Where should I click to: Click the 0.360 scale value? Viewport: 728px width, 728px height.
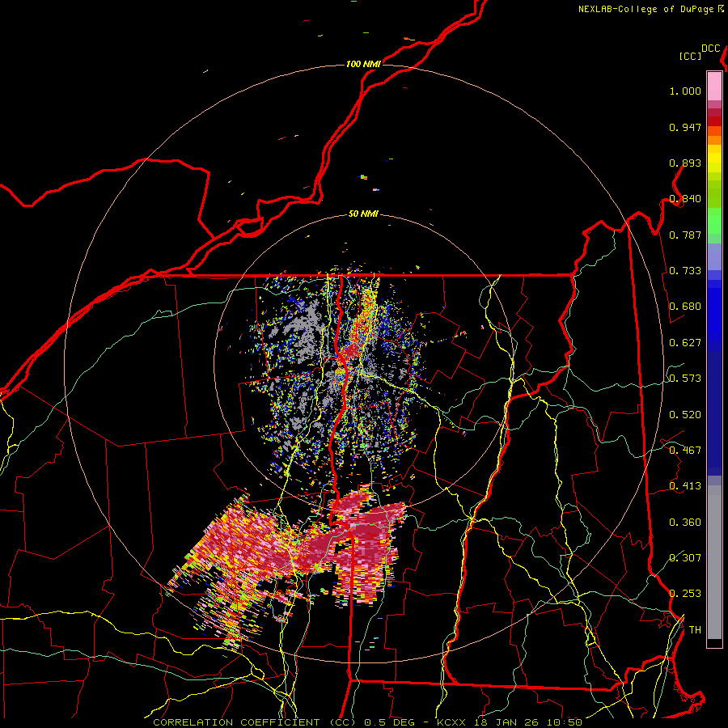point(685,523)
